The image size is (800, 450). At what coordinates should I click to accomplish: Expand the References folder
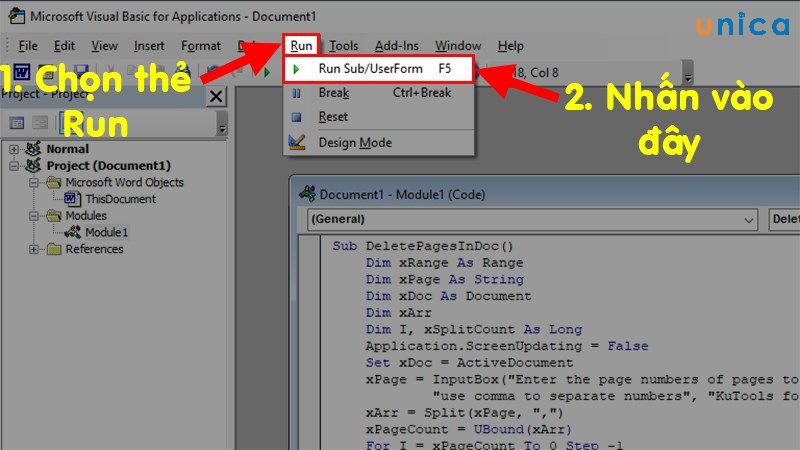34,249
